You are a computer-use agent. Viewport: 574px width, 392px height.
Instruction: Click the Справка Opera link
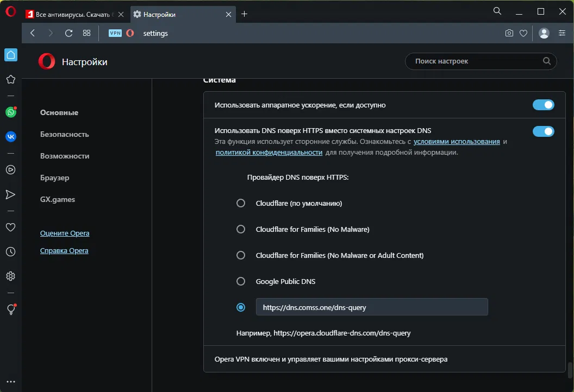[x=64, y=251]
